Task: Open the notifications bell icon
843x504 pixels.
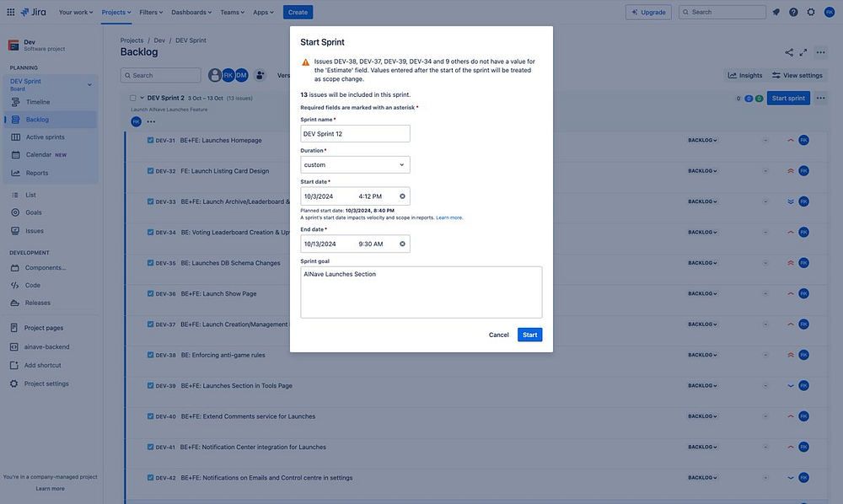Action: (x=776, y=12)
